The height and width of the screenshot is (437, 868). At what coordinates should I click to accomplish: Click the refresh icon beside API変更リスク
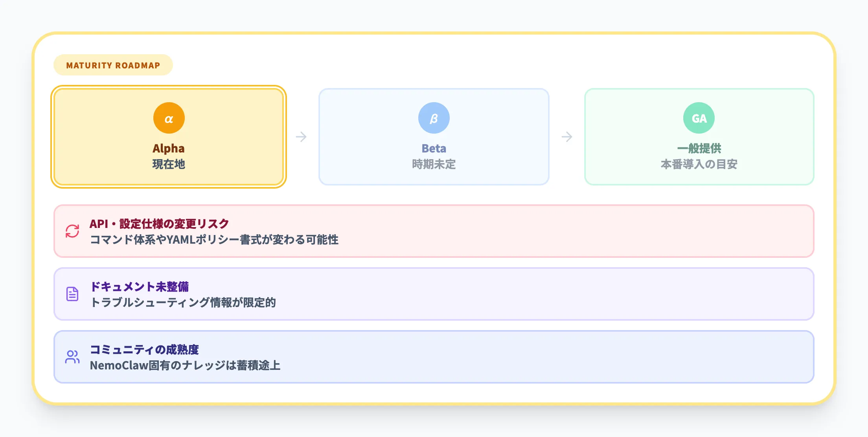[x=73, y=231]
